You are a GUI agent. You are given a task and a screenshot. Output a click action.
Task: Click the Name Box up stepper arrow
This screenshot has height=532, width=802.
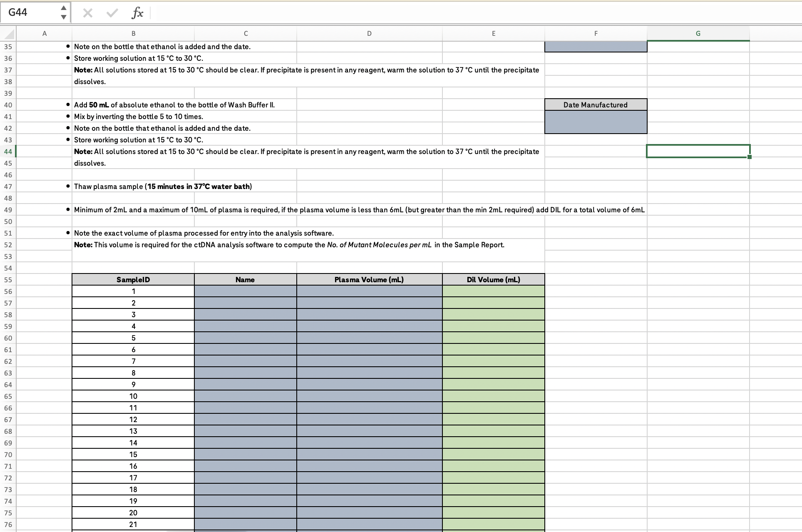pyautogui.click(x=63, y=7)
